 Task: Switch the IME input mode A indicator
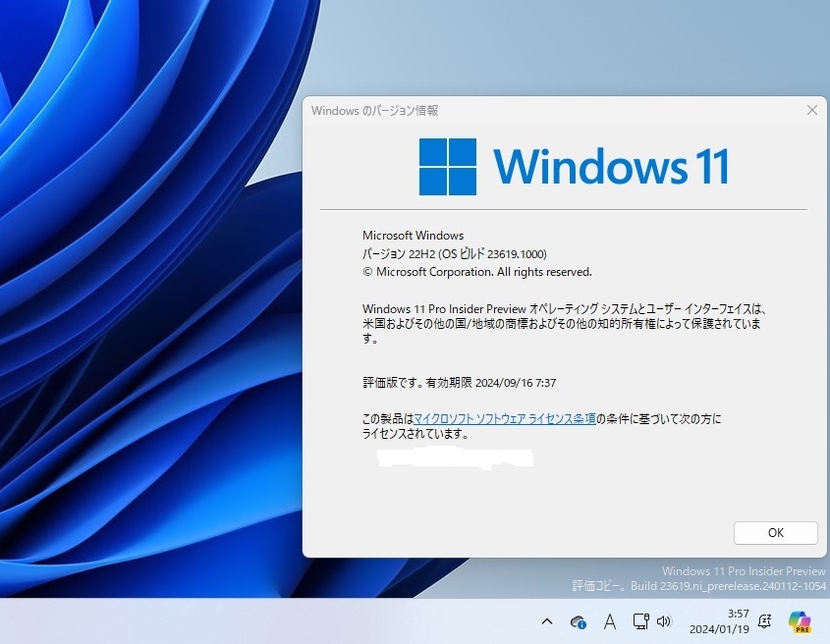point(610,621)
